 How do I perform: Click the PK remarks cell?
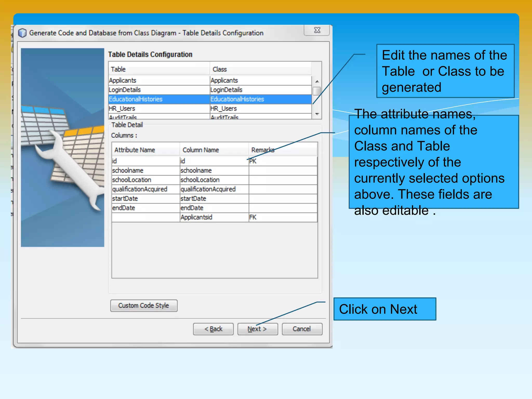pos(283,161)
